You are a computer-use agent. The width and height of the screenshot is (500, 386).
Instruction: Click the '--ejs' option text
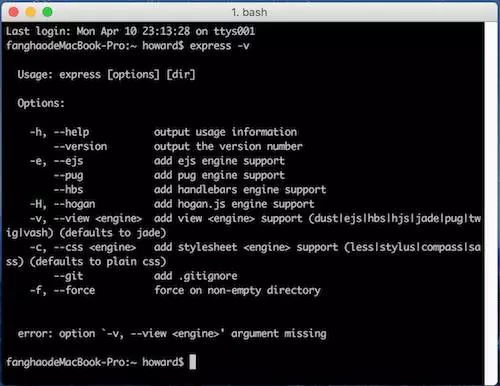pos(68,161)
